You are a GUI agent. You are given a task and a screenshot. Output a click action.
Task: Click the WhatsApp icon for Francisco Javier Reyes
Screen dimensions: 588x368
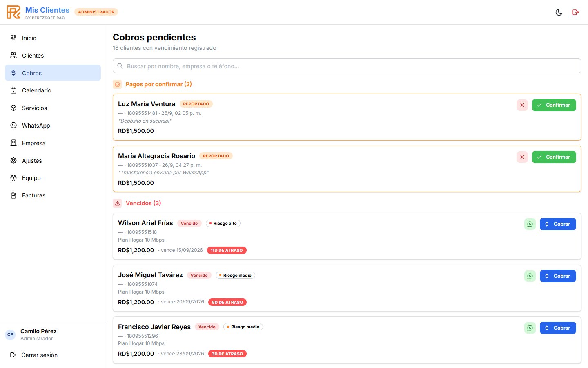530,328
